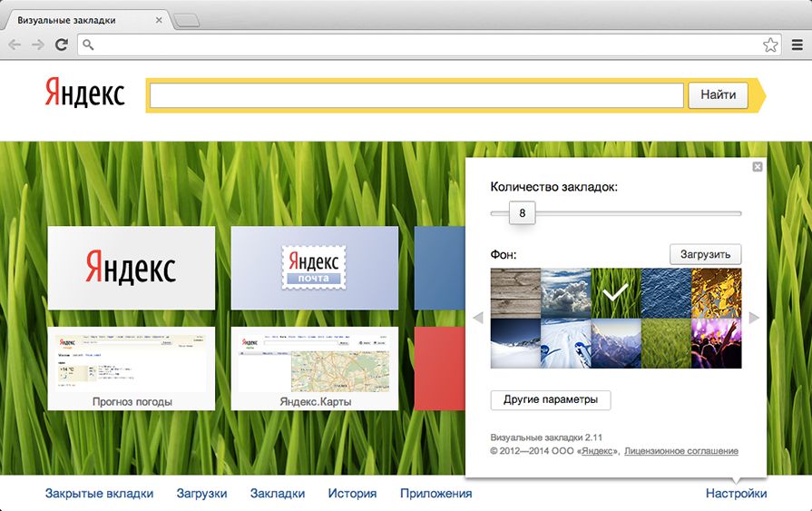Open the Лицензионное соглашение link

(x=681, y=451)
